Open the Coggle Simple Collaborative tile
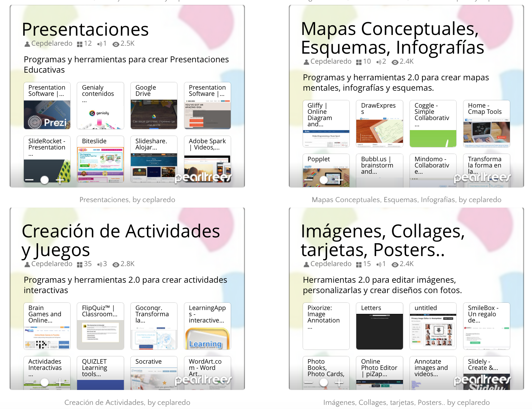532x409 pixels. (x=433, y=124)
